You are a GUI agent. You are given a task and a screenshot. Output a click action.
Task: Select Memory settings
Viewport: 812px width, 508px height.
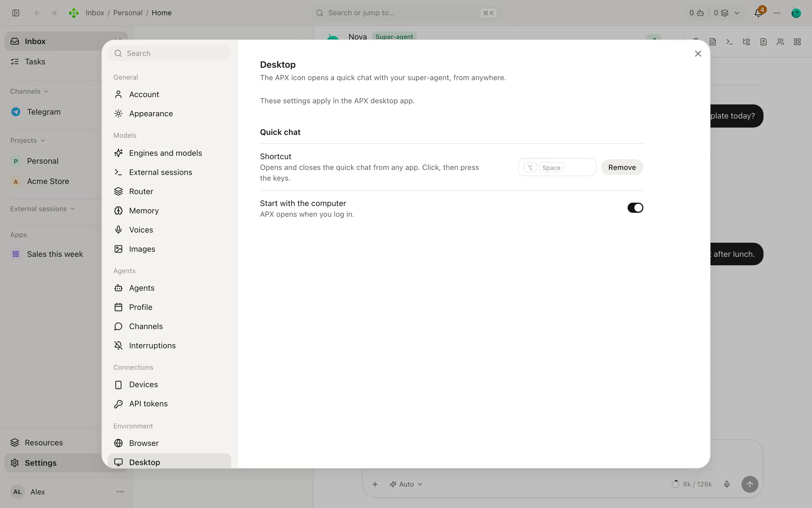pyautogui.click(x=169, y=211)
